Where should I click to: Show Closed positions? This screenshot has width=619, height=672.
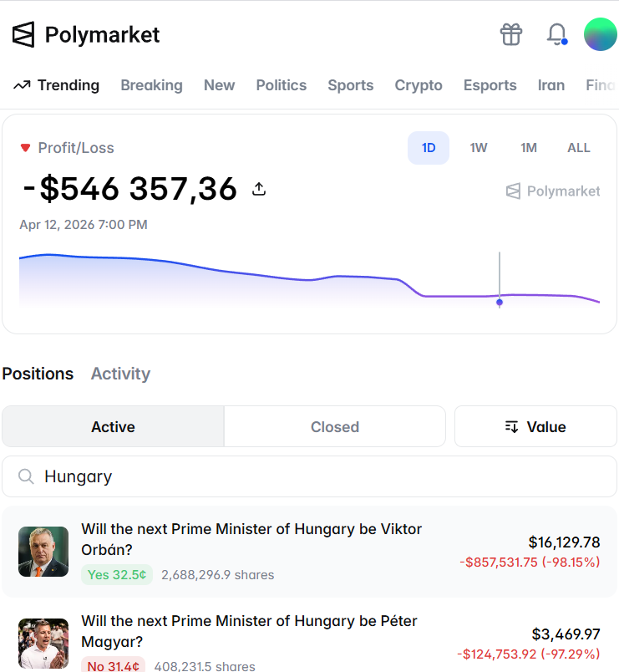coord(335,426)
